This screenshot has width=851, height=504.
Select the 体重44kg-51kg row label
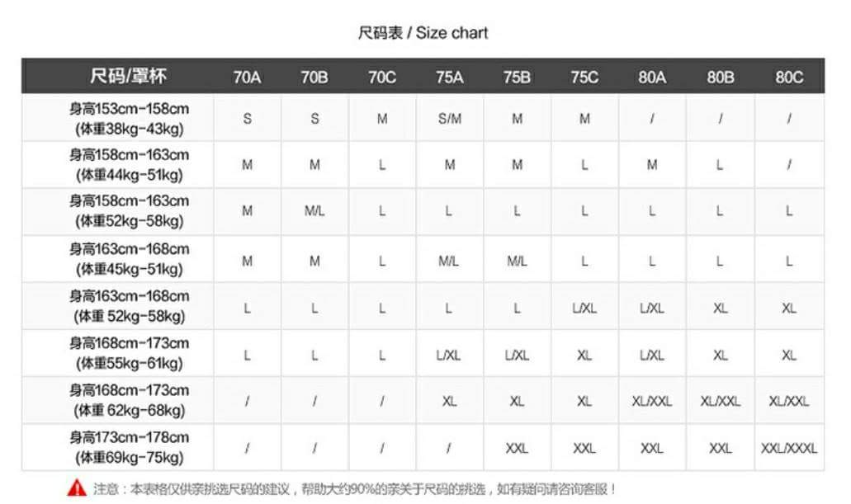point(129,175)
